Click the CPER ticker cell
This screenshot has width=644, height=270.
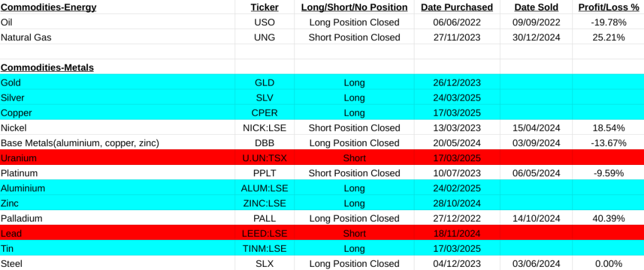264,113
